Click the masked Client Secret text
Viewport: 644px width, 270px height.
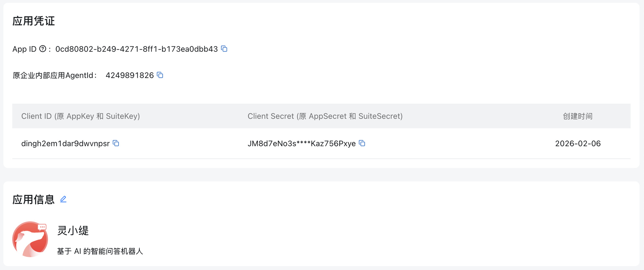tap(301, 144)
